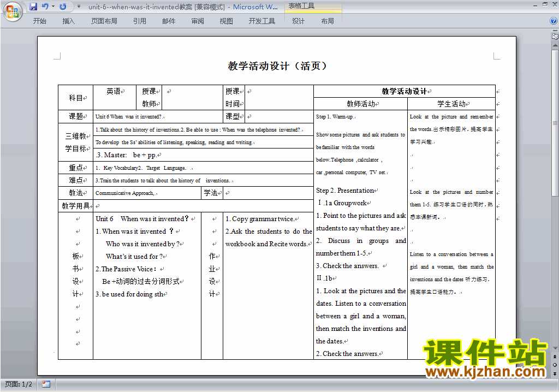Click the 教学用具 label cell

pyautogui.click(x=75, y=206)
